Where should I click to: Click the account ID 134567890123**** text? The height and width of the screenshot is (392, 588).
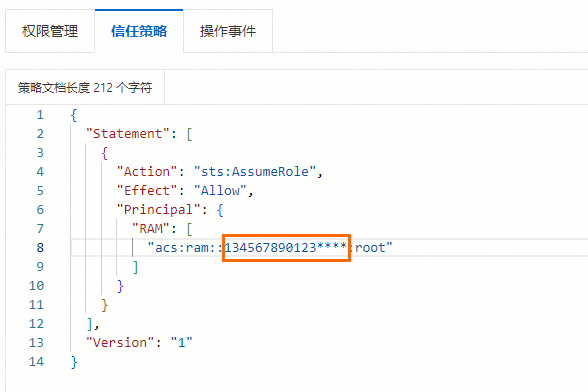point(285,248)
